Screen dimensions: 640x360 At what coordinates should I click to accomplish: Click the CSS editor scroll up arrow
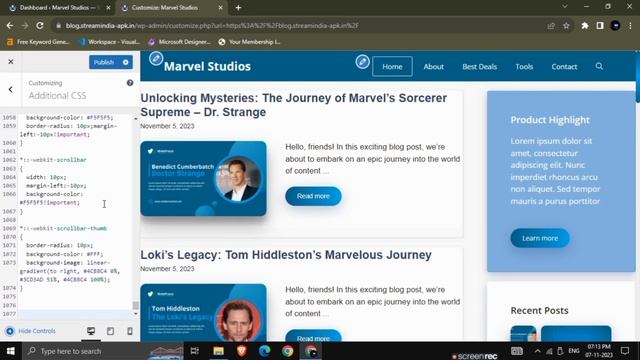point(136,119)
